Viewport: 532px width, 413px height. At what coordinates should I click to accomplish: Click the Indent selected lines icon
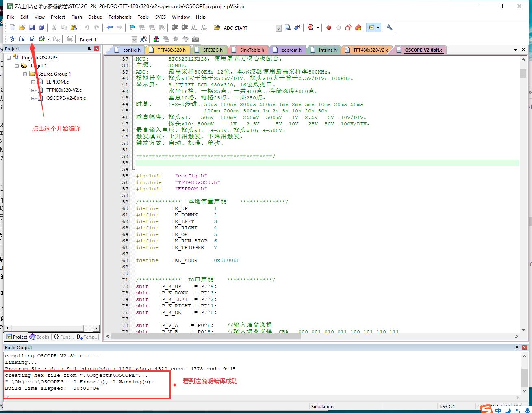click(175, 28)
